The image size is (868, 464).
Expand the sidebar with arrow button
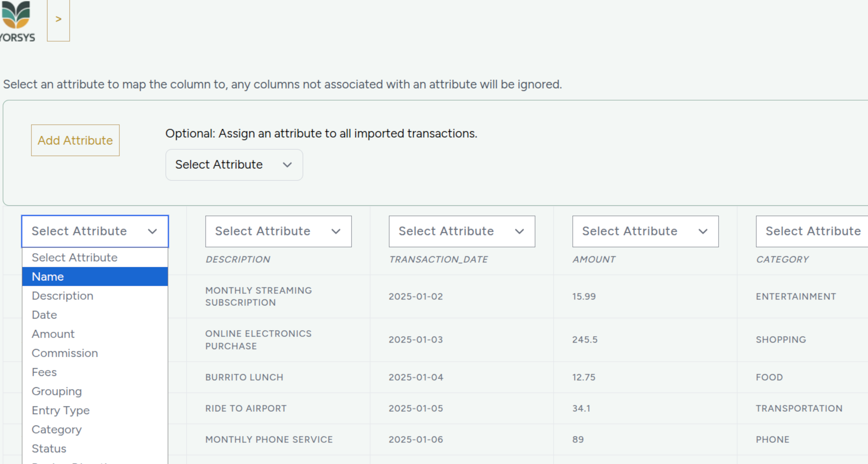[x=58, y=20]
